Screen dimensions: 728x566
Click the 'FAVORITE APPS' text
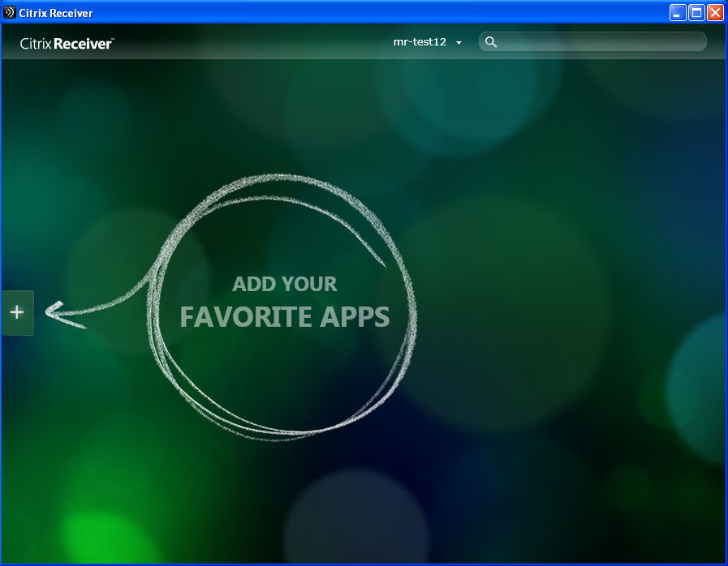[284, 317]
